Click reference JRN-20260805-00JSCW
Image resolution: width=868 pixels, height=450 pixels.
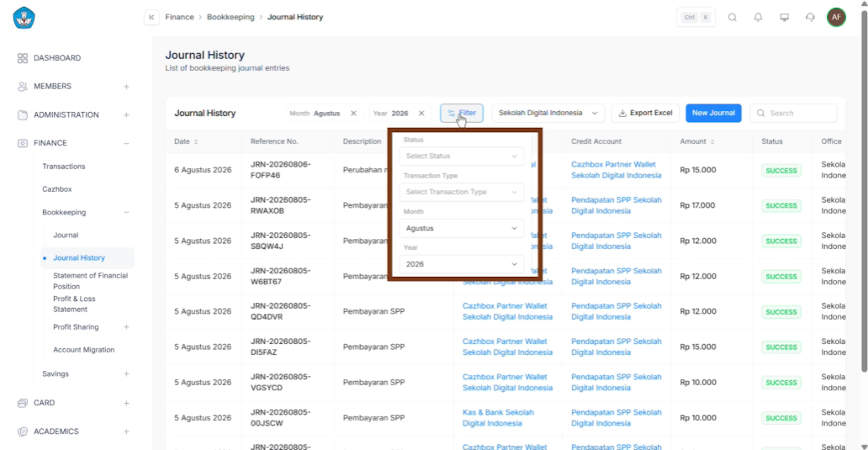tap(280, 418)
